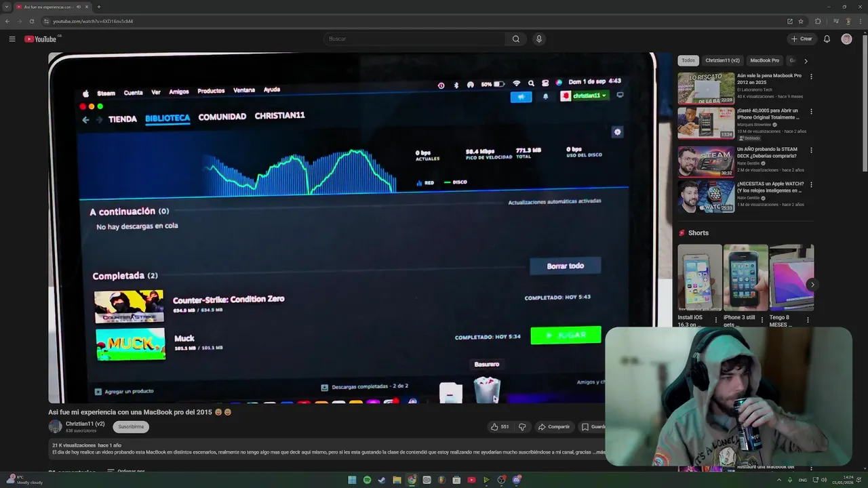Viewport: 868px width, 488px height.
Task: Open the tab search dropdown arrow
Action: click(6, 7)
